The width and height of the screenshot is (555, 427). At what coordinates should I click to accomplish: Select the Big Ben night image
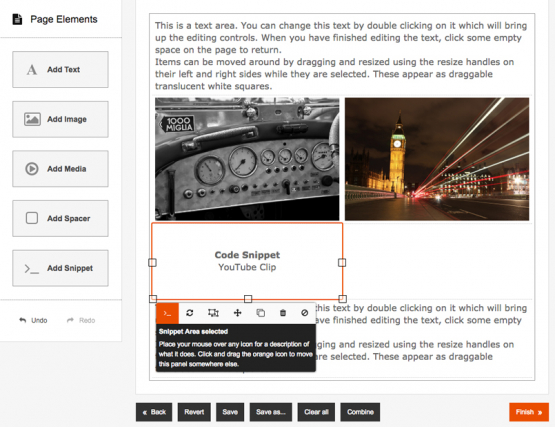(x=437, y=159)
